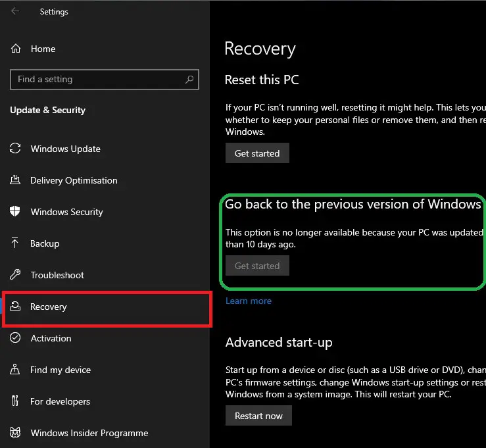The image size is (486, 448).
Task: Click the Find my device icon
Action: pos(15,370)
